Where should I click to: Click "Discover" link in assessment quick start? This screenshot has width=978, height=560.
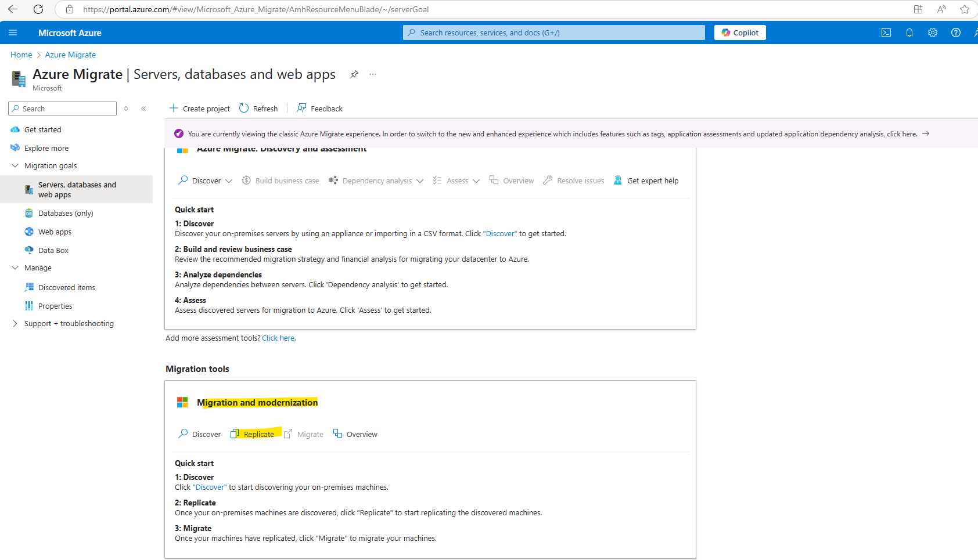tap(500, 233)
